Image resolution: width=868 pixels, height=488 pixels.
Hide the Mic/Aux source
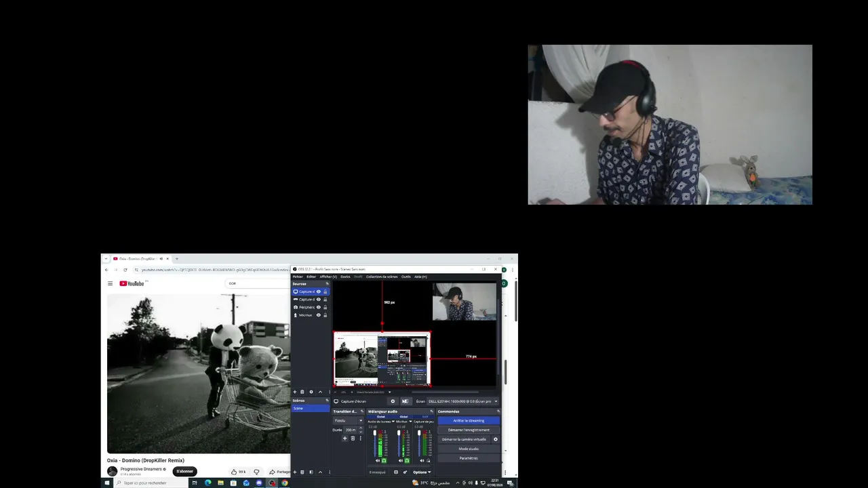point(319,315)
